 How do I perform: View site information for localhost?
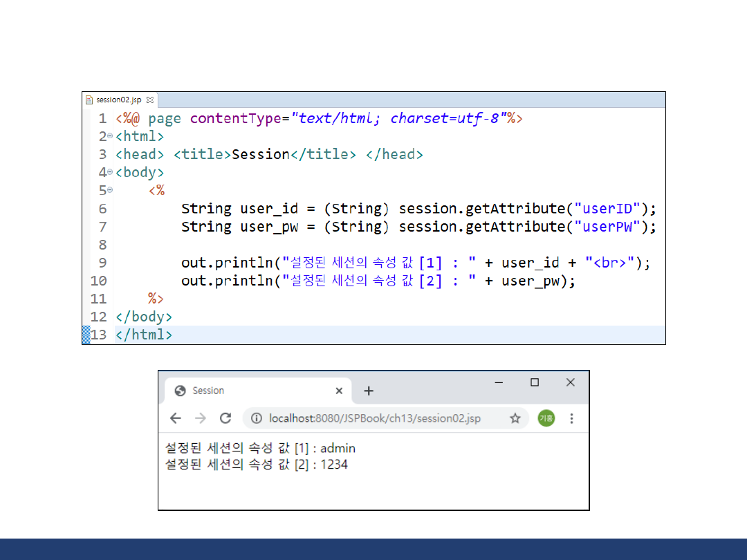257,418
